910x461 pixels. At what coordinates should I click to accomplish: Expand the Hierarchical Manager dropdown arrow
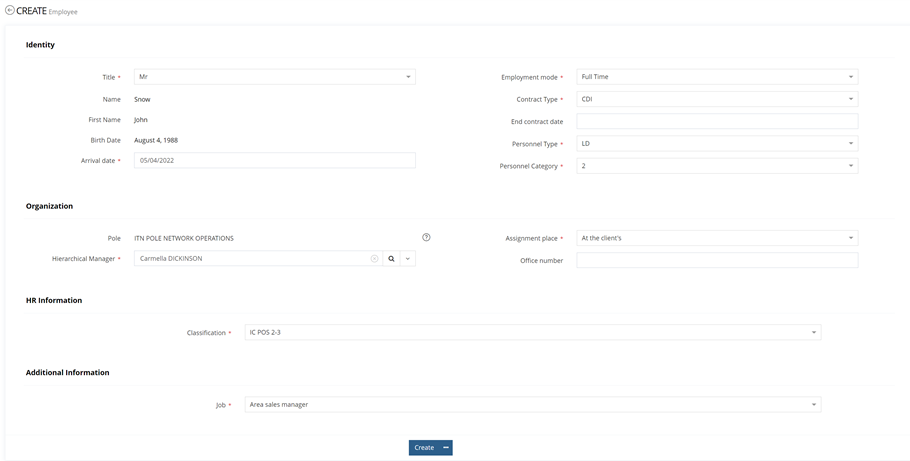click(x=408, y=258)
